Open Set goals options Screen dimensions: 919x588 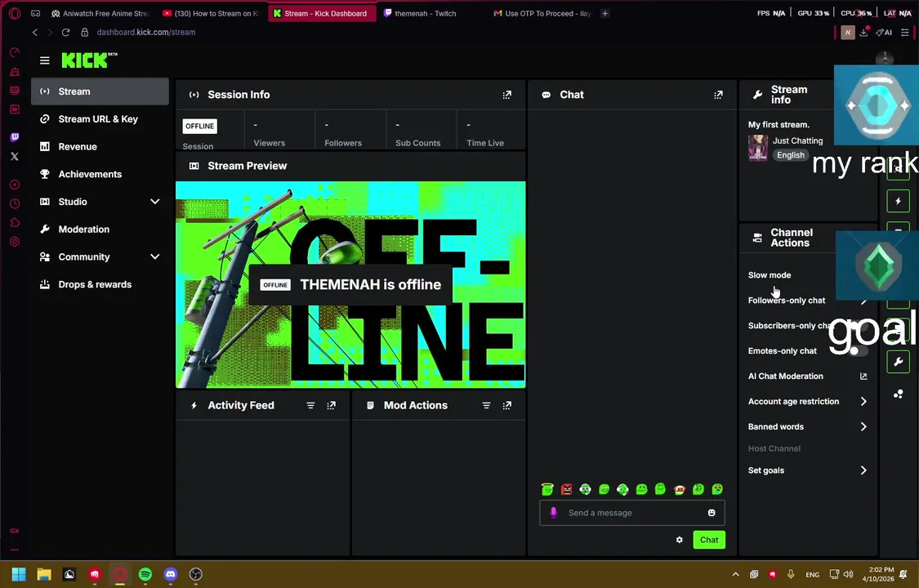[808, 470]
